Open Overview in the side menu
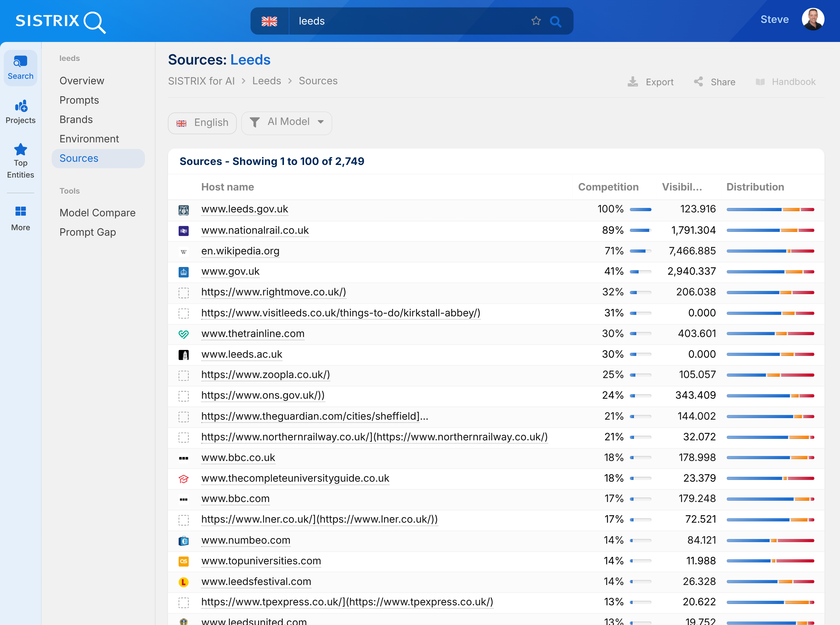Image resolution: width=840 pixels, height=625 pixels. tap(82, 81)
